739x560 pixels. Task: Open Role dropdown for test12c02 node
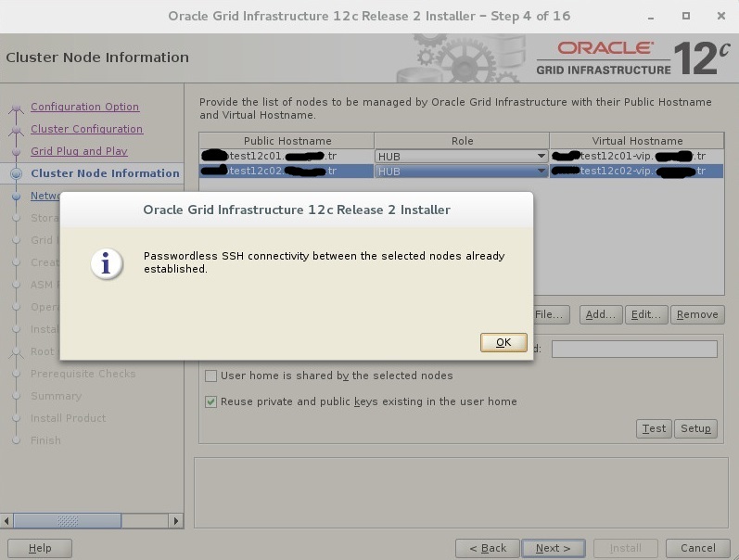click(462, 172)
